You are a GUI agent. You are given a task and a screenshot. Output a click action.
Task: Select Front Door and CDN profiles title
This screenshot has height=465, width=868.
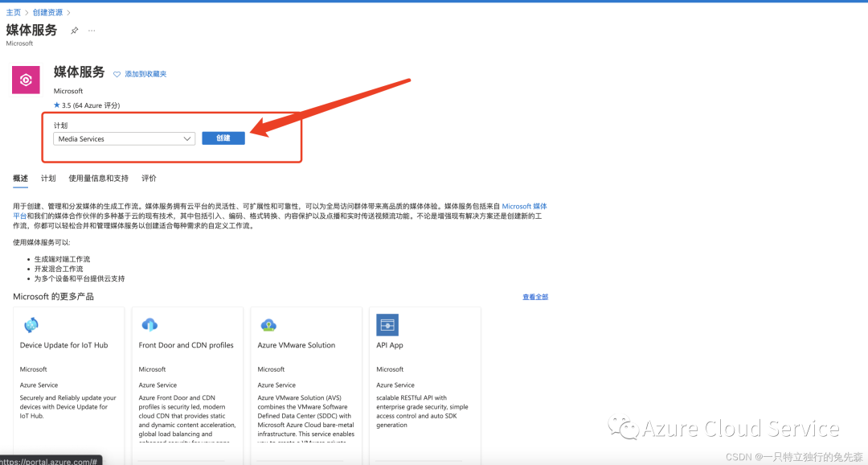click(186, 345)
